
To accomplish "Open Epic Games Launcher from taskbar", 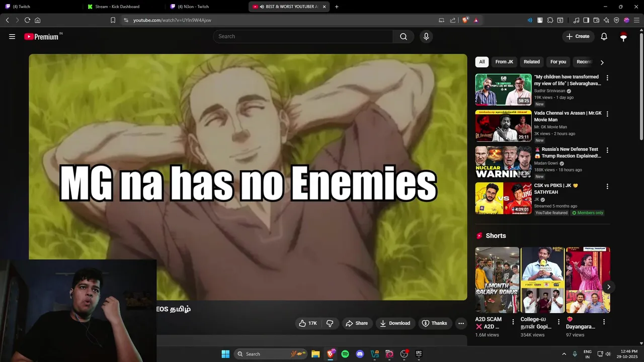I will (419, 354).
